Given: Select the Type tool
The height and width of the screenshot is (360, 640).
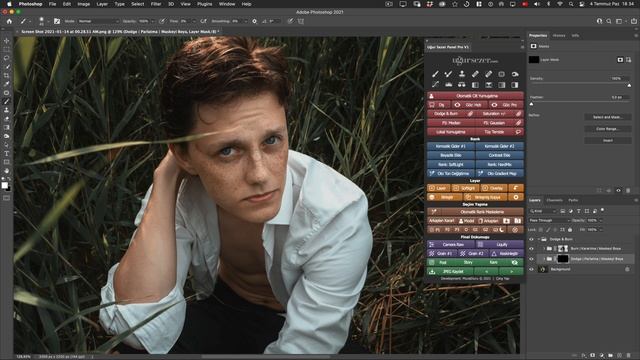Looking at the screenshot, I should pos(7,153).
